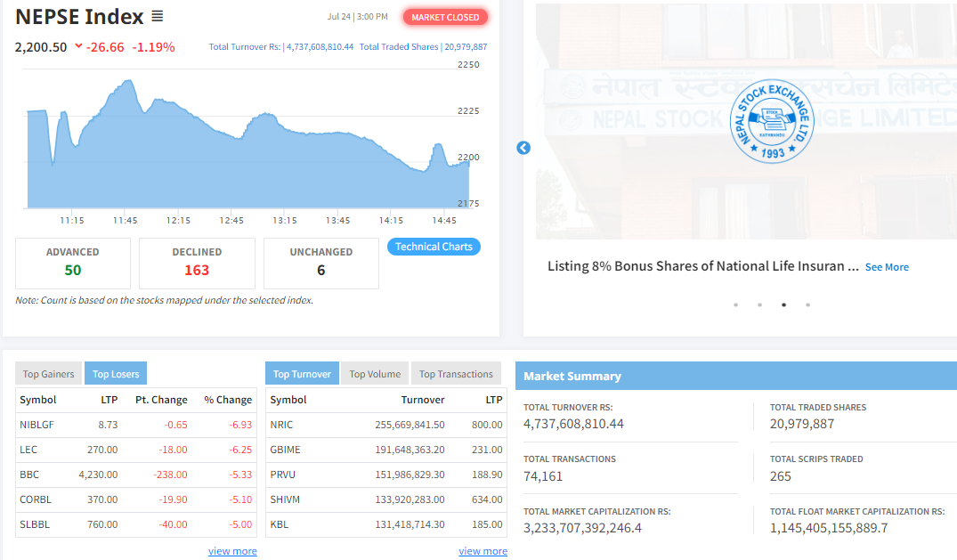Switch to Top Gainers tab
This screenshot has width=957, height=560.
48,374
